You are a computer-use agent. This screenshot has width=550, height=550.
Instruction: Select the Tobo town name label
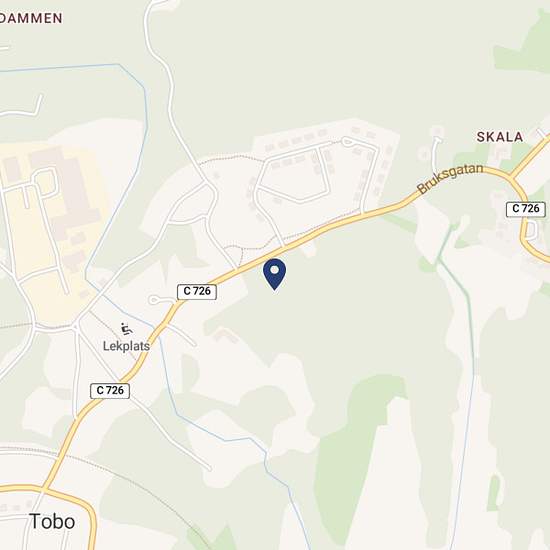pos(52,521)
